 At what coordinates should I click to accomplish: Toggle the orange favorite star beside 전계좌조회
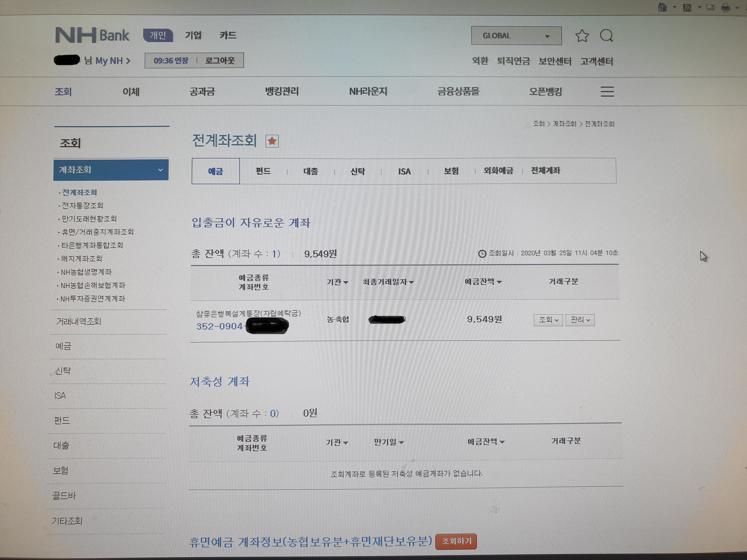(x=272, y=141)
